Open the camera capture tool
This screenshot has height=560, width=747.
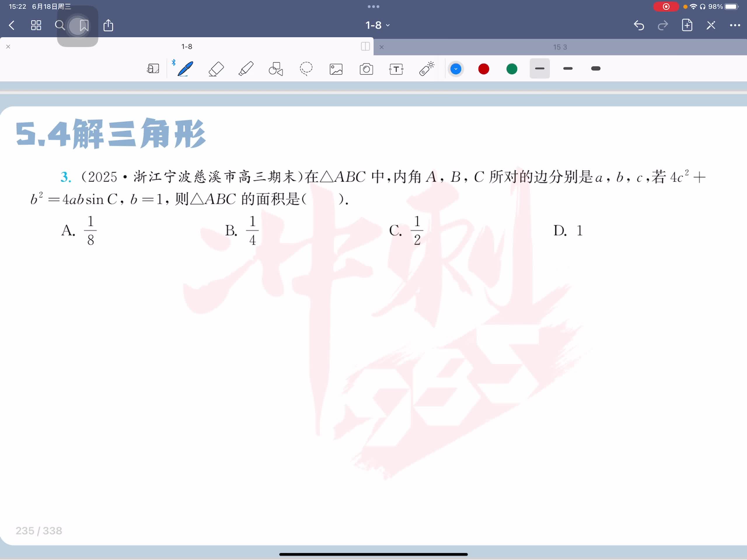coord(366,69)
